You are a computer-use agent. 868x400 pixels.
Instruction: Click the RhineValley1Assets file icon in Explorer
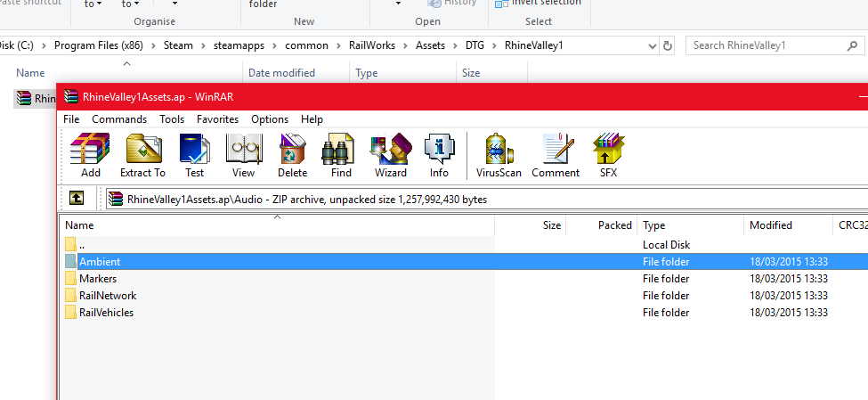24,98
